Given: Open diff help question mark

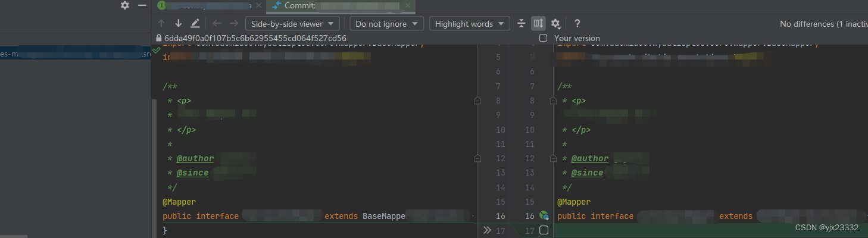Looking at the screenshot, I should pos(577,24).
